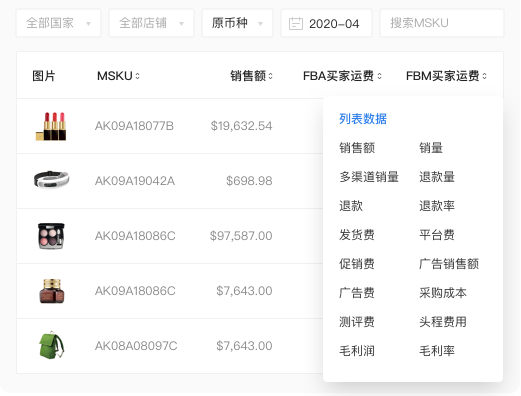This screenshot has height=396, width=521.
Task: Click the eye massager product thumbnail
Action: 52,179
